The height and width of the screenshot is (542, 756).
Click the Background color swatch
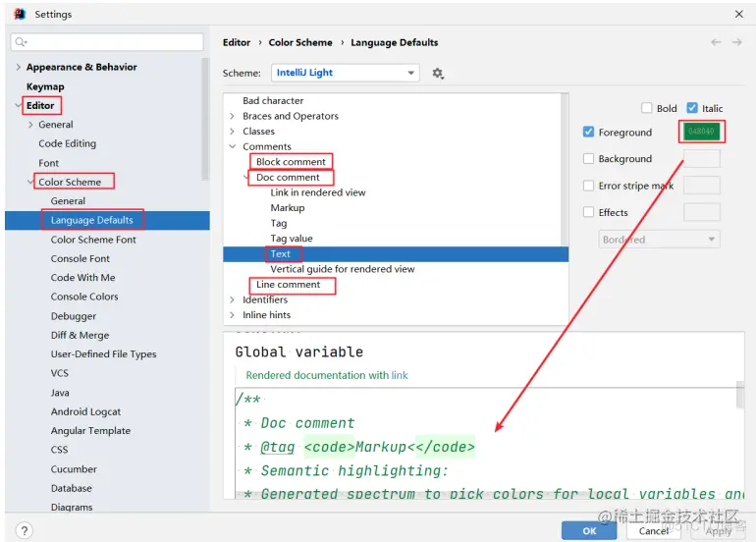click(702, 159)
